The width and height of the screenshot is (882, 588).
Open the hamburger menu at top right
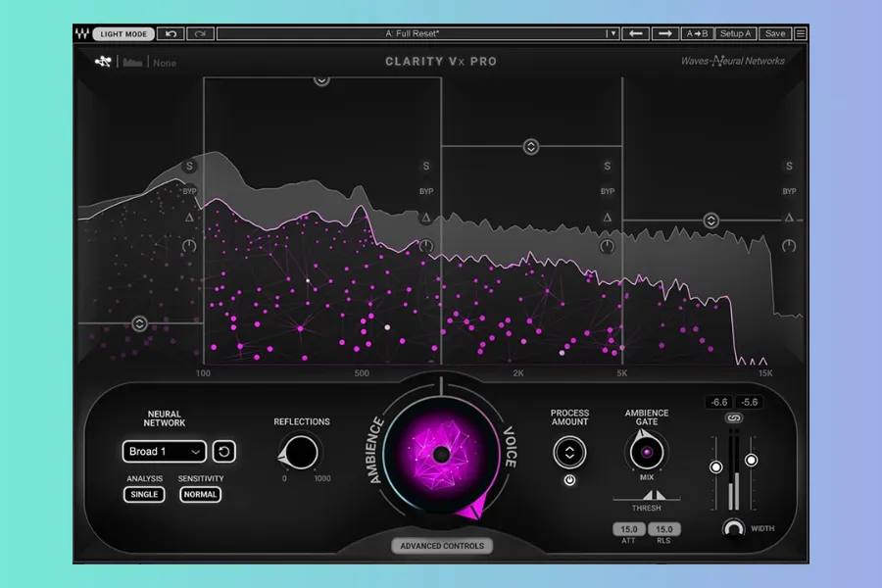pos(801,33)
